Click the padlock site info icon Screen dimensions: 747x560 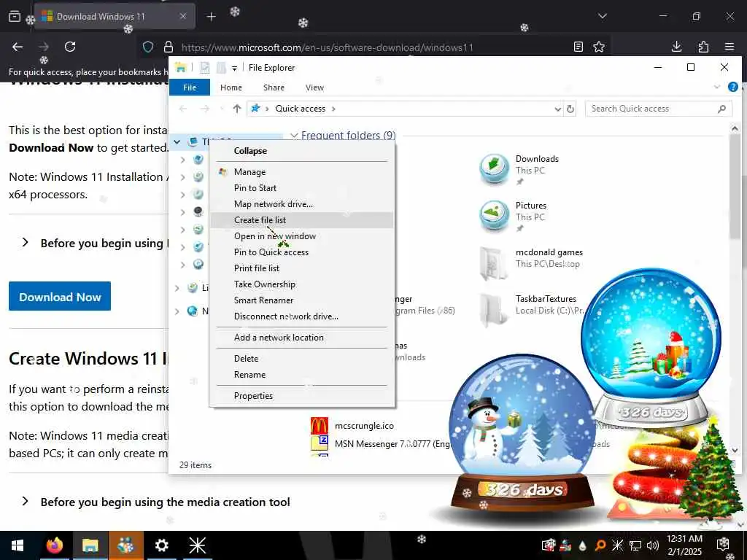point(169,47)
